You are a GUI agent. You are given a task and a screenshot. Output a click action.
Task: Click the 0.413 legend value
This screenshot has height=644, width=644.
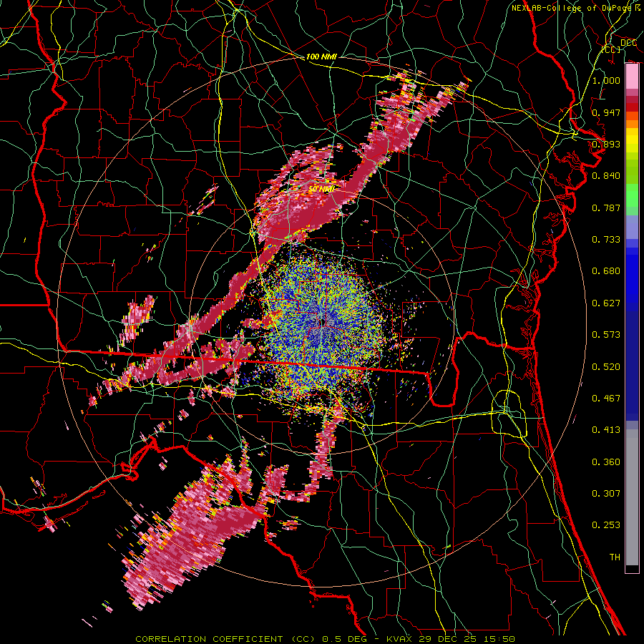(606, 430)
